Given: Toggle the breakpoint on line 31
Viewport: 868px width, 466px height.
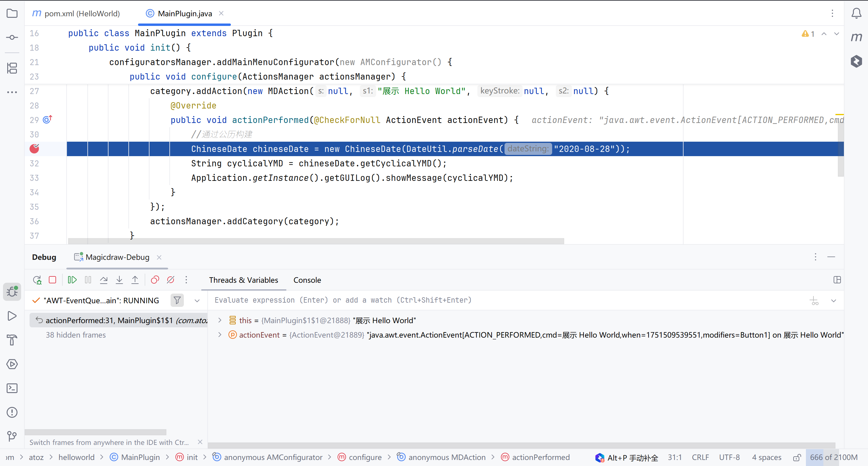Looking at the screenshot, I should (x=34, y=149).
